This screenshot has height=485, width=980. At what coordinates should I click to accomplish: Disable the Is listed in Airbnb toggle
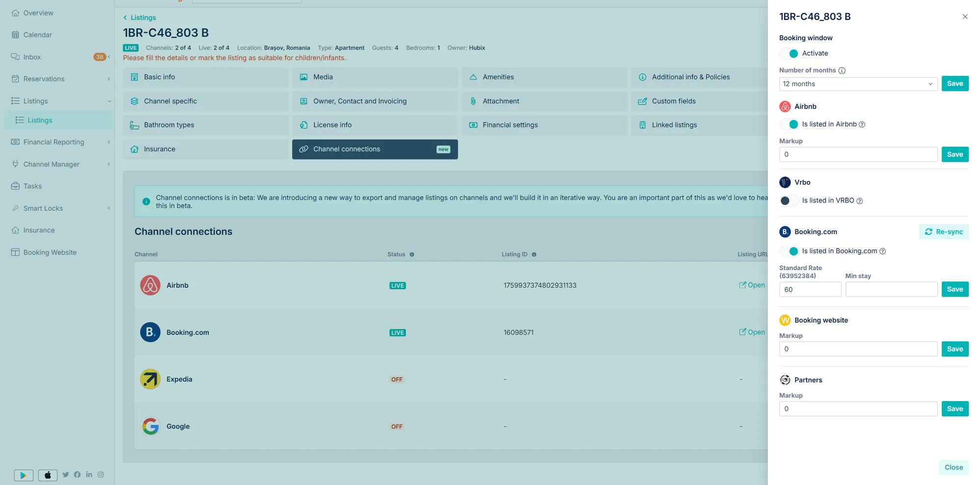coord(789,125)
